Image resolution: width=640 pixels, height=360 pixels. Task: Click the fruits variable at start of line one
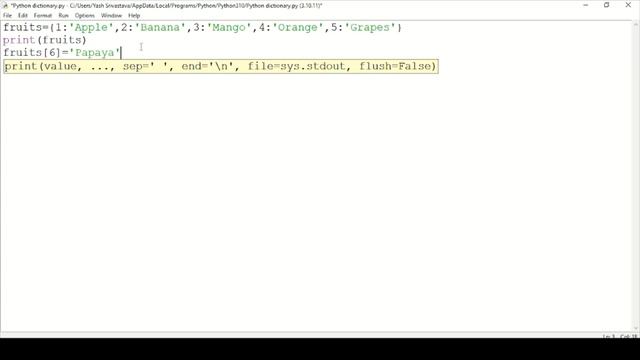pos(22,28)
